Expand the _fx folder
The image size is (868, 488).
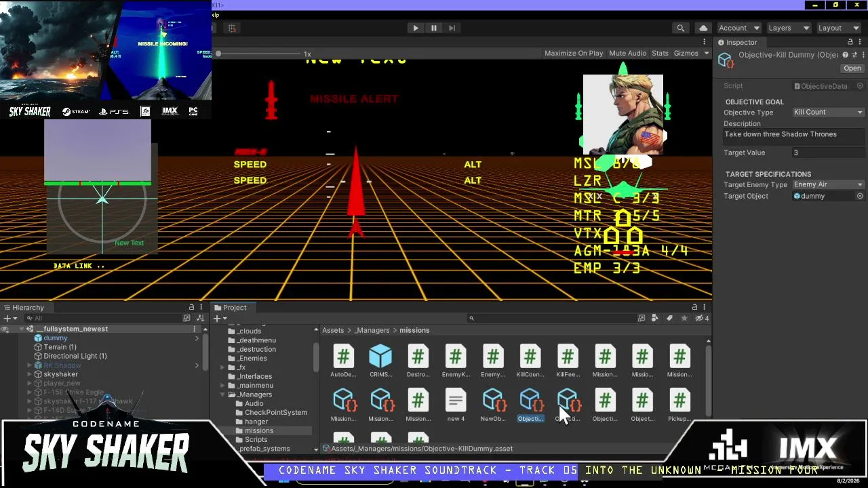click(x=222, y=367)
